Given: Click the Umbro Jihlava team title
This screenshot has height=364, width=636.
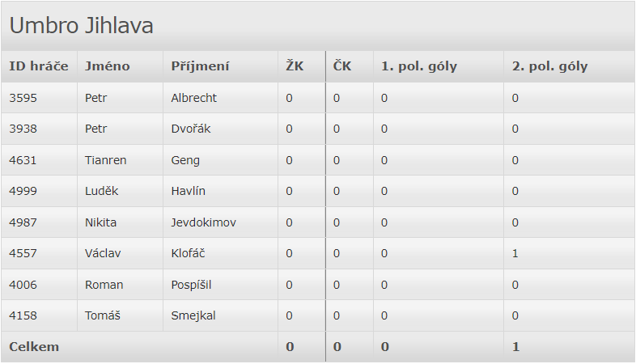Looking at the screenshot, I should [82, 26].
